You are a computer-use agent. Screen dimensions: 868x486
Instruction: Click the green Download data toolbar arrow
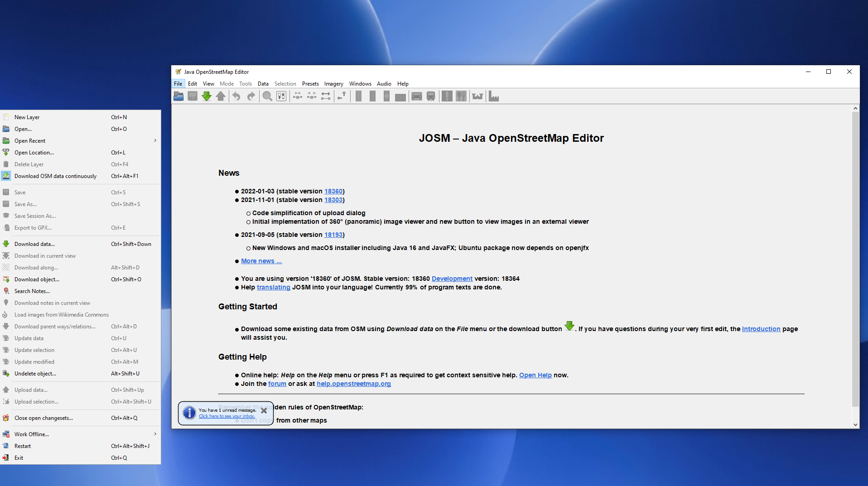pos(207,96)
